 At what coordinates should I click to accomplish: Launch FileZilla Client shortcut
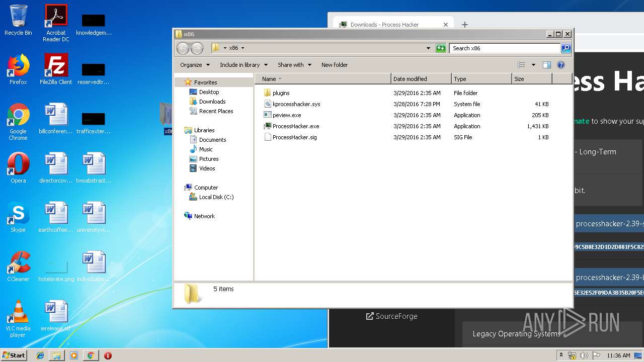click(x=56, y=69)
